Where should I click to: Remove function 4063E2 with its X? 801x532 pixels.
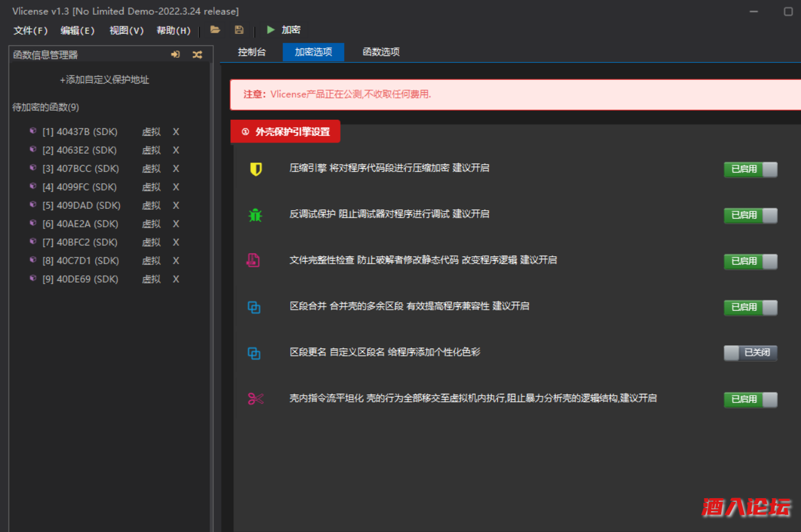176,150
